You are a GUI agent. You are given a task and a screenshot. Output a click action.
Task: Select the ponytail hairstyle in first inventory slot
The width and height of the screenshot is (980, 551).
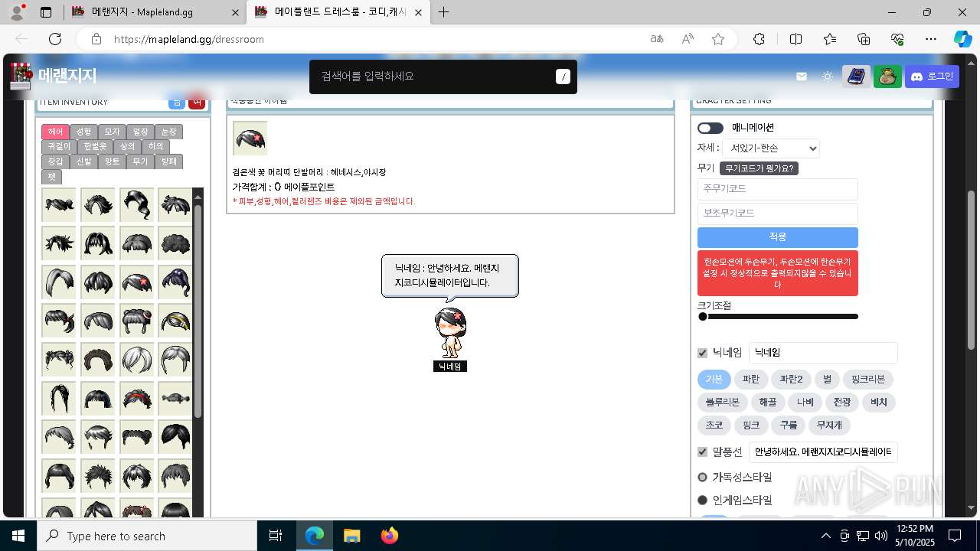pyautogui.click(x=59, y=204)
